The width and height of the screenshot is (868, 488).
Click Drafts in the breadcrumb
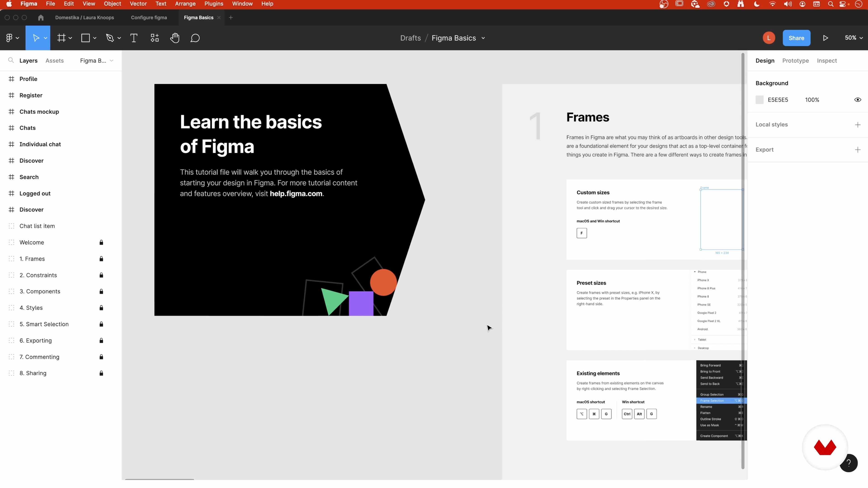point(410,38)
